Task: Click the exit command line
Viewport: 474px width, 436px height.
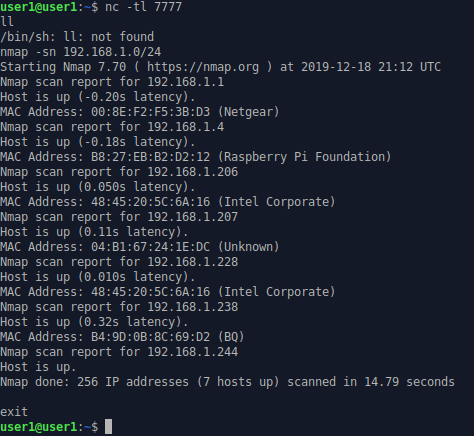Action: 14,412
